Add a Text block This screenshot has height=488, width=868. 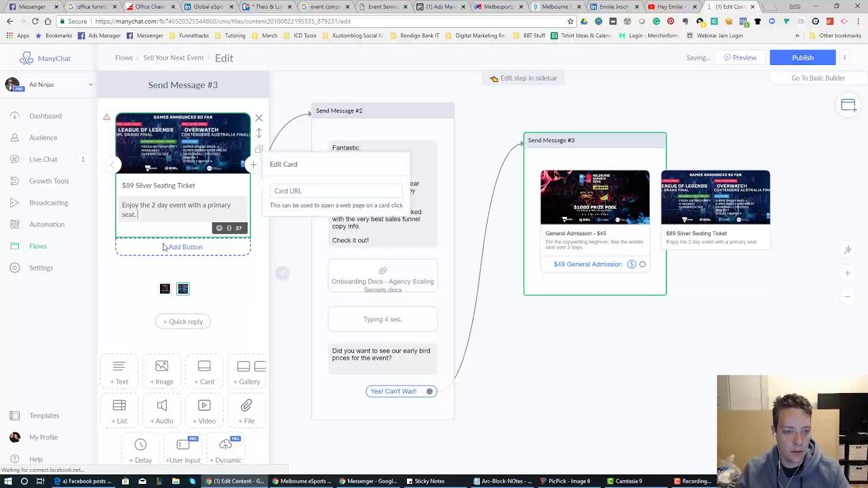[x=119, y=373]
